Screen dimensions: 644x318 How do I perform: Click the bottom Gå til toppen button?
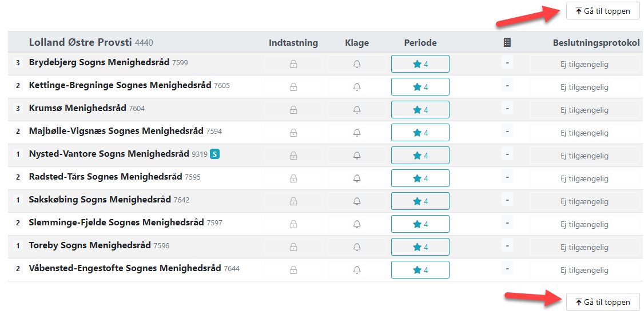[602, 302]
